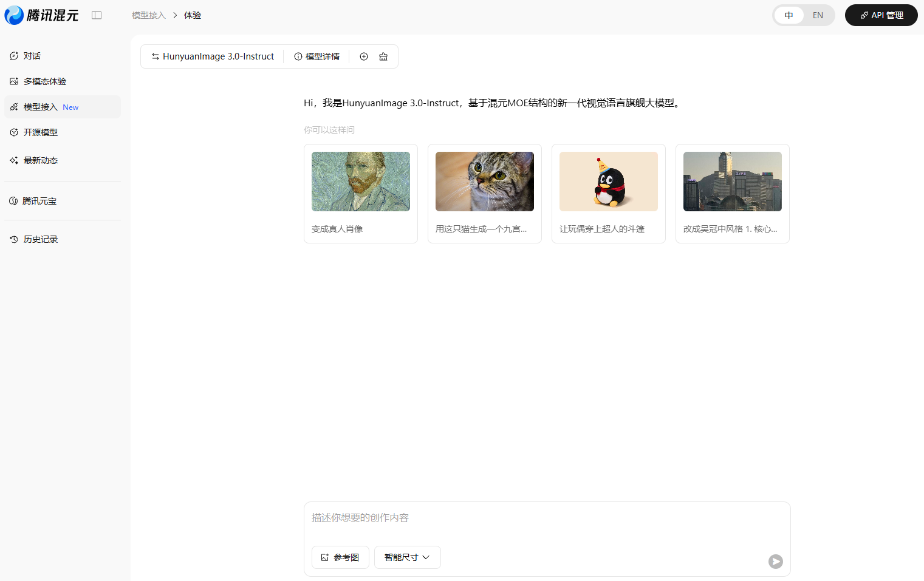Click the clear conversation broom icon
This screenshot has width=924, height=581.
click(383, 56)
